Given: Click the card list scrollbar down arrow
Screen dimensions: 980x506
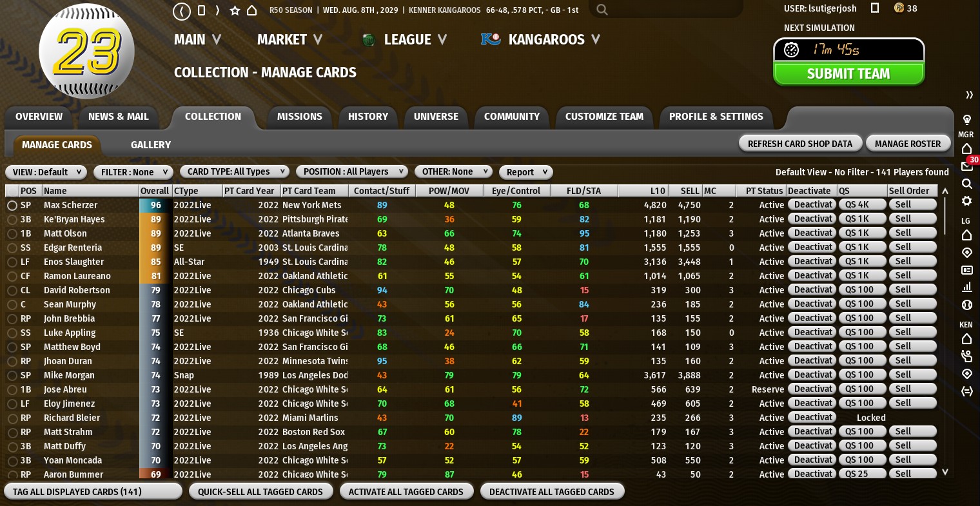Looking at the screenshot, I should click(x=945, y=472).
